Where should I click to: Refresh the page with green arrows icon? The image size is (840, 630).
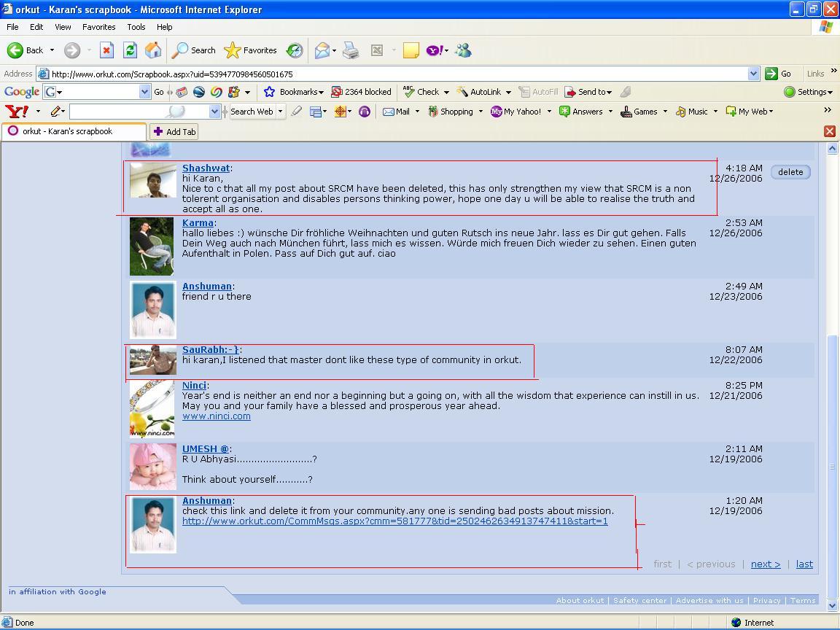click(x=130, y=50)
